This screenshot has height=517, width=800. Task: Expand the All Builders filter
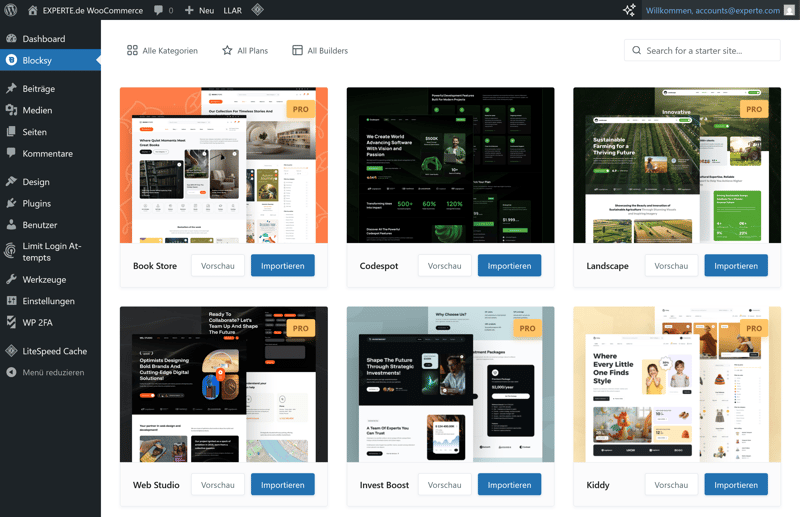pyautogui.click(x=320, y=50)
